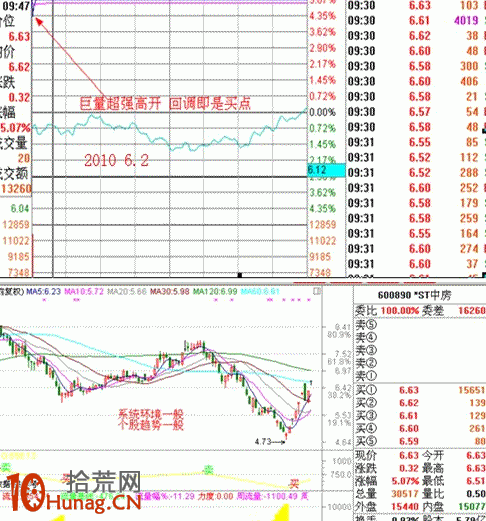Click the stock title 600890 *ST中房
The image size is (486, 521).
coord(415,295)
